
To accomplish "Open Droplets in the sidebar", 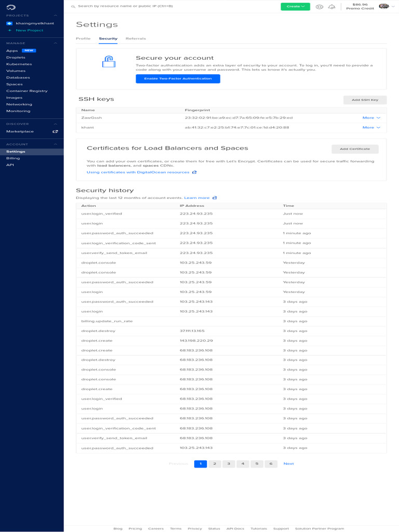I will 16,57.
